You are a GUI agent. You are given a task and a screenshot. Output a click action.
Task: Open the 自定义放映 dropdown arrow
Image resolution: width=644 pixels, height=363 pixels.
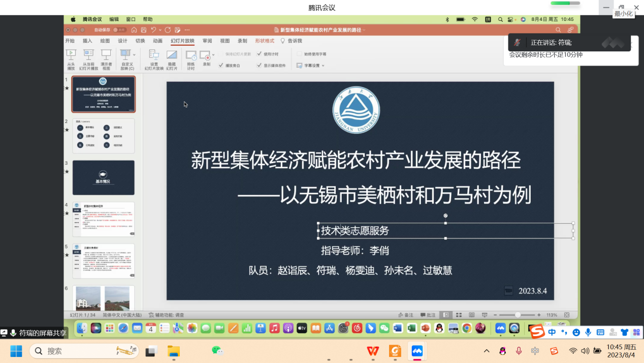134,54
